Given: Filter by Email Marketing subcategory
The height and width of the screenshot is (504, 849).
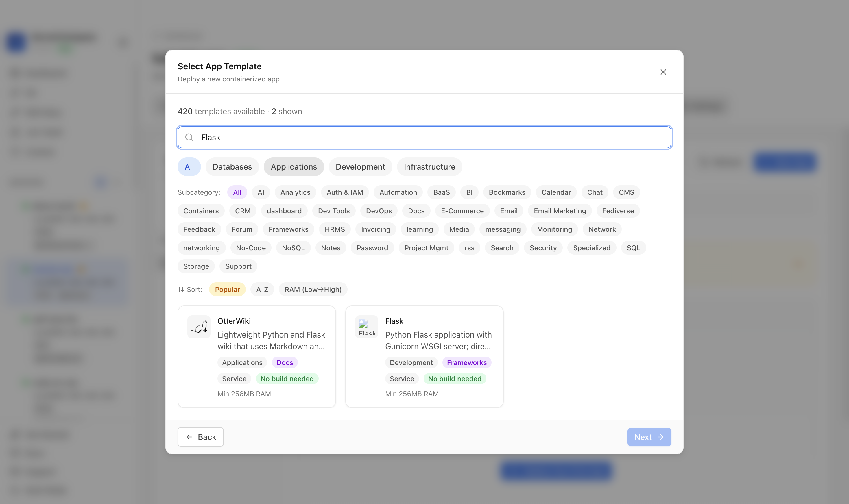Looking at the screenshot, I should [560, 211].
